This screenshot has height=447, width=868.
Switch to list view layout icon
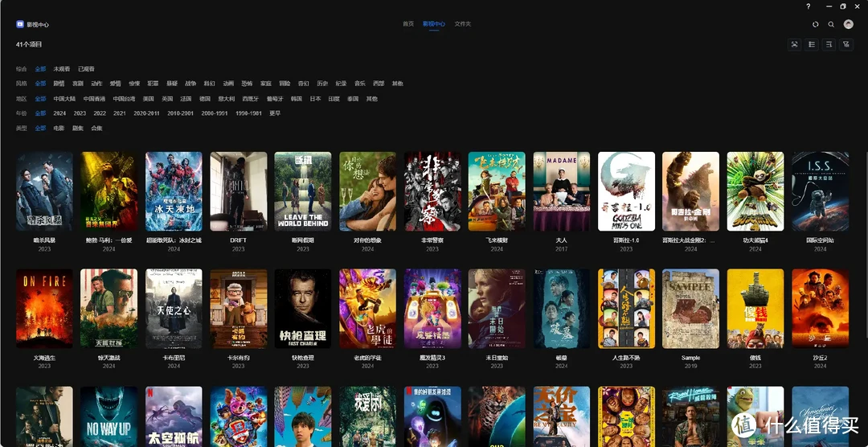[812, 44]
